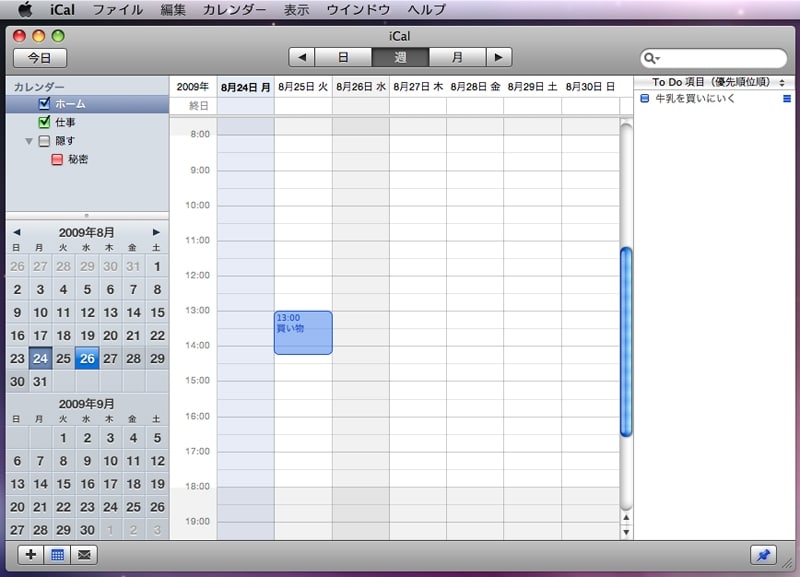Toggle the 隠す group checkbox
This screenshot has width=800, height=577.
(44, 141)
